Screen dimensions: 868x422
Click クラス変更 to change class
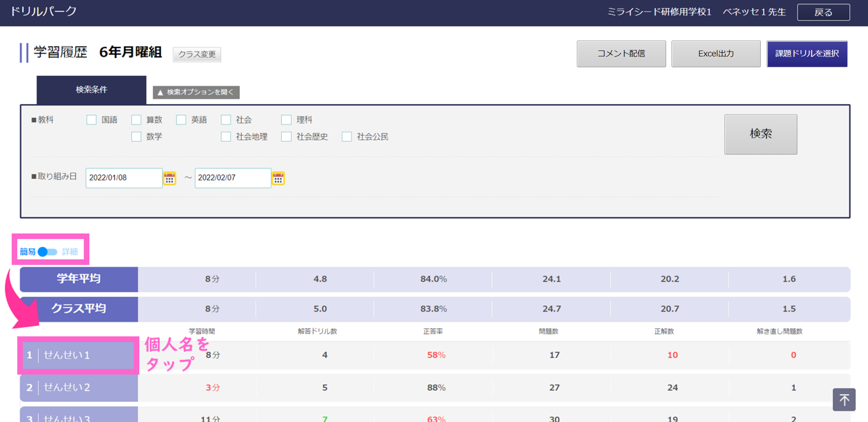click(x=197, y=54)
